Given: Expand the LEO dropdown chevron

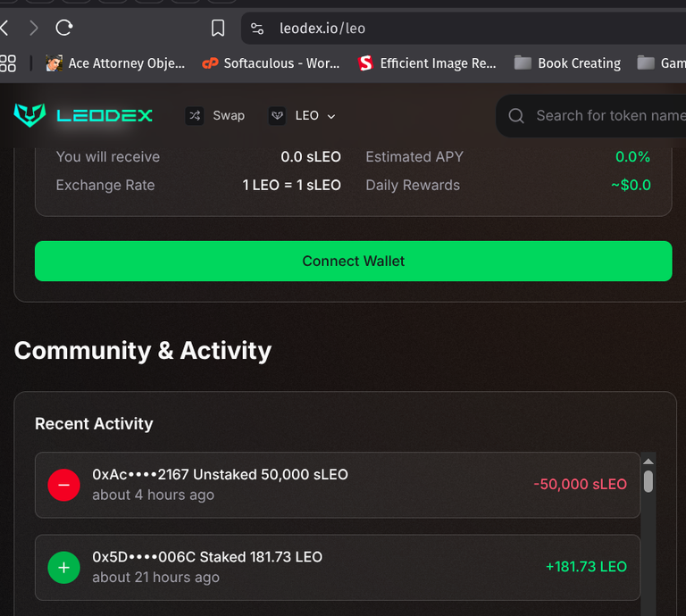Looking at the screenshot, I should [x=331, y=116].
